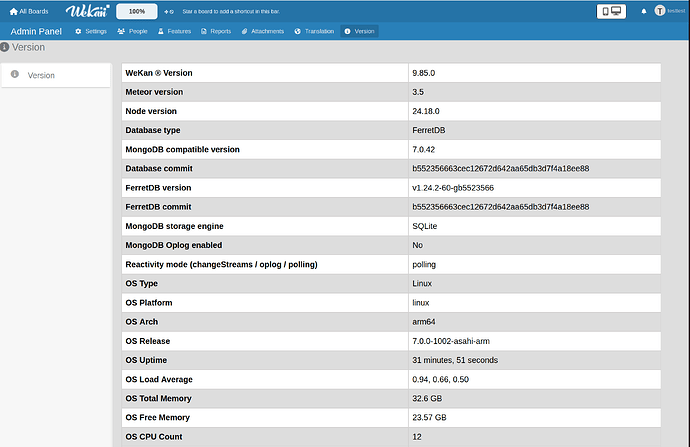Click the Database commit hash value
This screenshot has width=690, height=447.
click(500, 169)
